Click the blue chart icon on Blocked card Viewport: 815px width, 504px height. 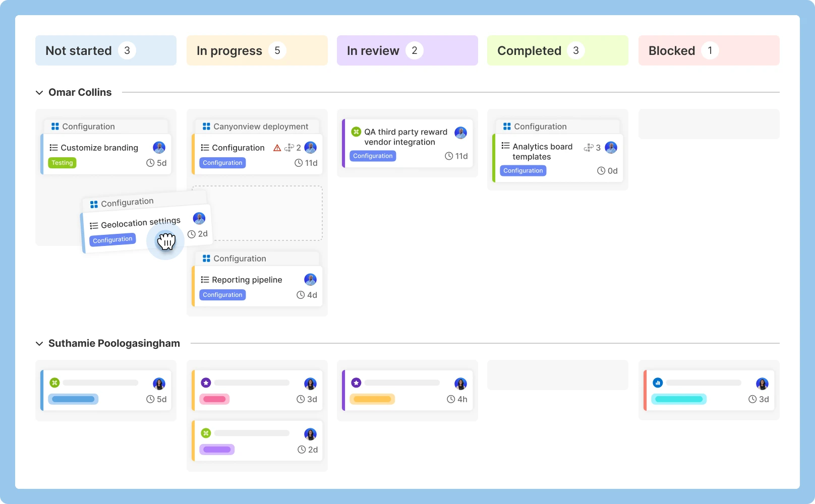[x=658, y=383]
